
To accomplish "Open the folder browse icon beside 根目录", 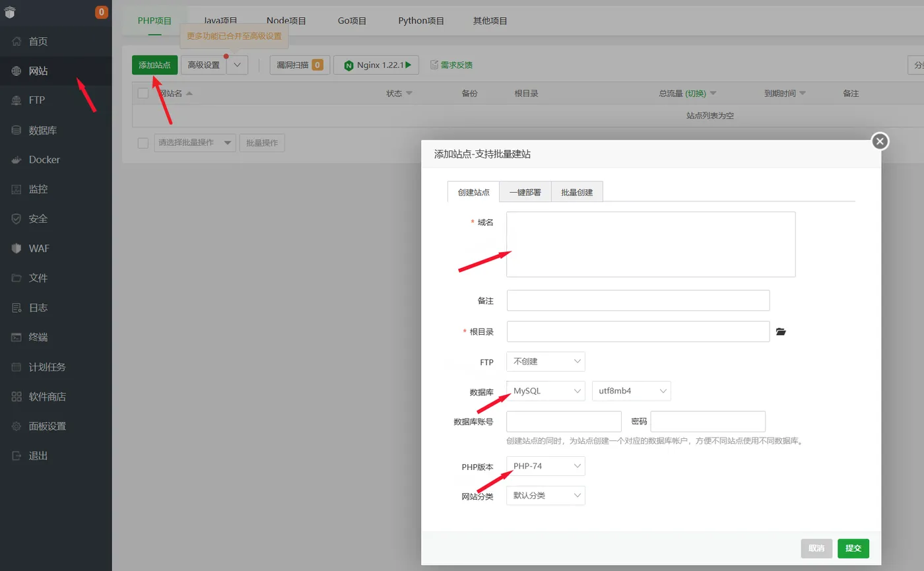I will point(781,332).
